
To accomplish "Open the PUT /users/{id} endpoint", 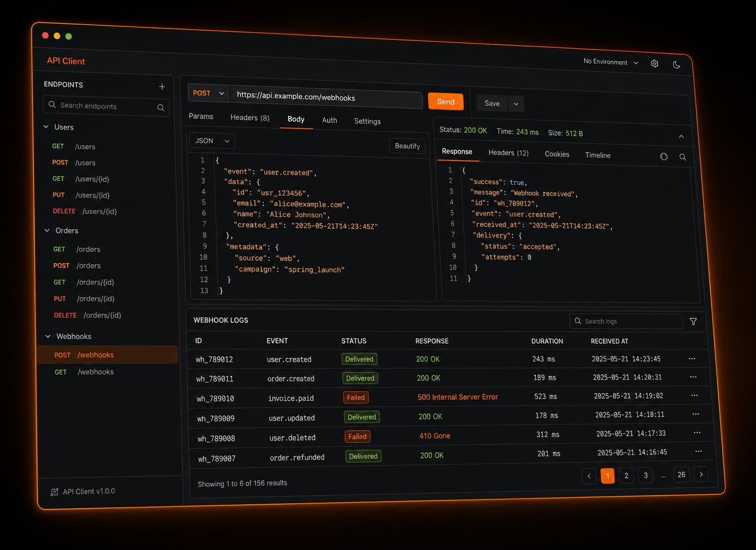I will point(81,195).
